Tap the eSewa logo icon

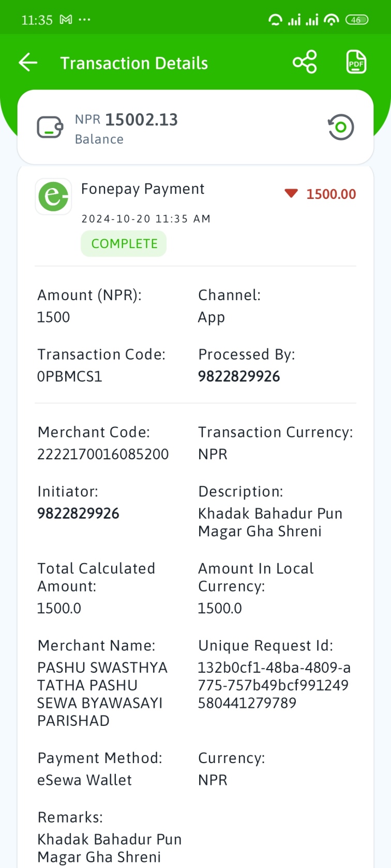[x=53, y=196]
